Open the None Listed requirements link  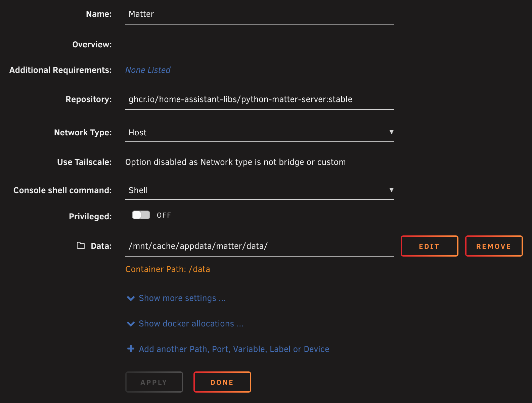[x=148, y=70]
